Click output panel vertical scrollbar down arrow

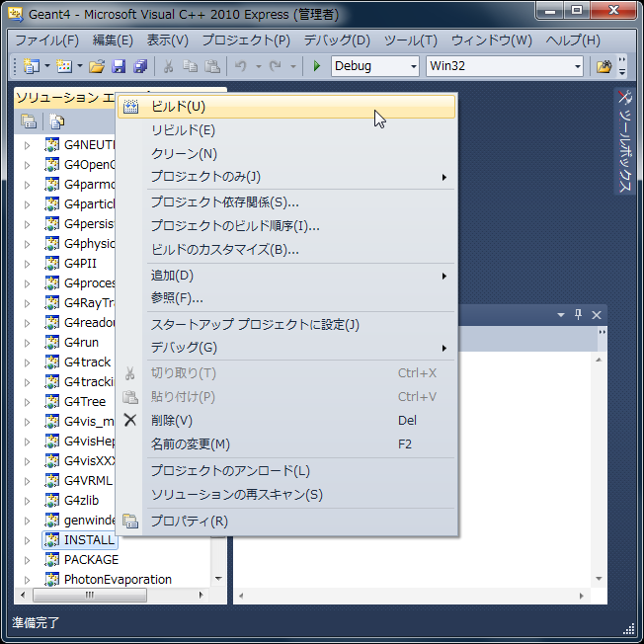599,579
